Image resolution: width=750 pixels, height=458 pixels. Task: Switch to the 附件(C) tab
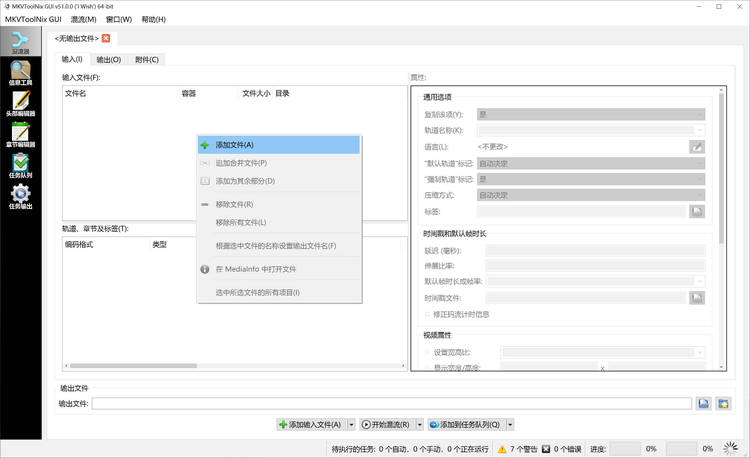click(146, 60)
